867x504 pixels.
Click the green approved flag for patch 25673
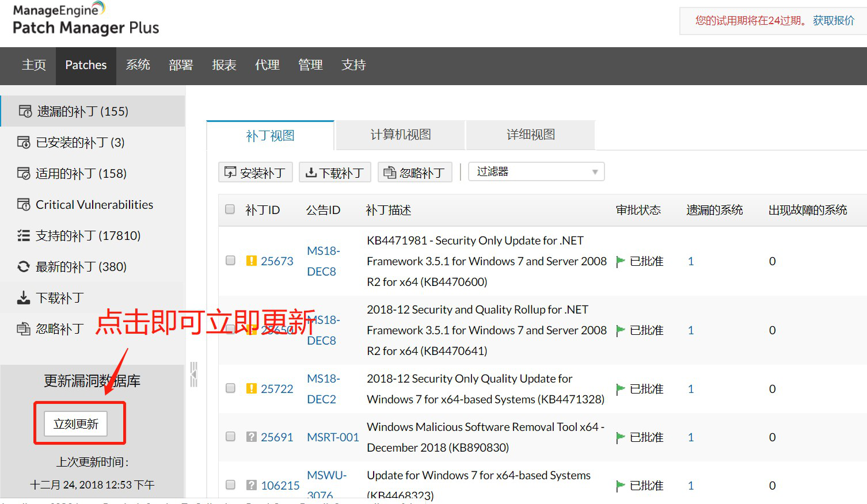coord(621,261)
